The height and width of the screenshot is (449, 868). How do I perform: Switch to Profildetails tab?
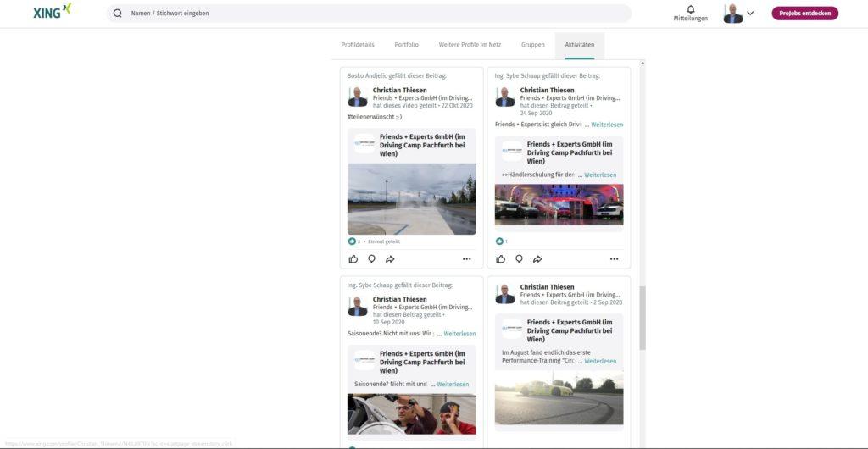coord(358,45)
